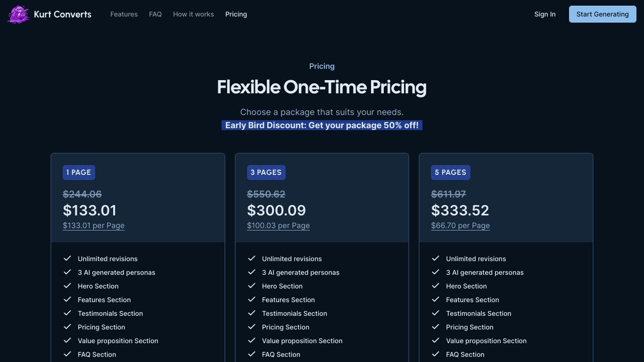Click the $133.01 per Page underlined text
Image resolution: width=644 pixels, height=362 pixels.
pyautogui.click(x=94, y=225)
